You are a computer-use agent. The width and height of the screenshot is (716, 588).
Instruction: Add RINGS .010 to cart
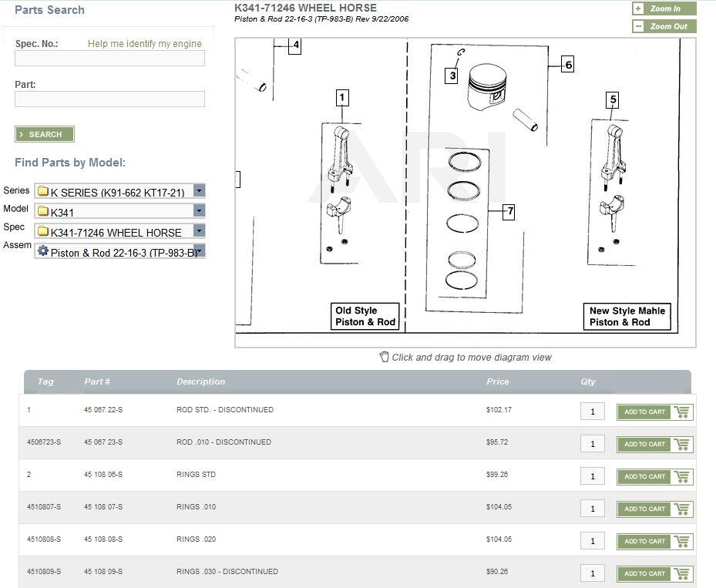coord(655,509)
